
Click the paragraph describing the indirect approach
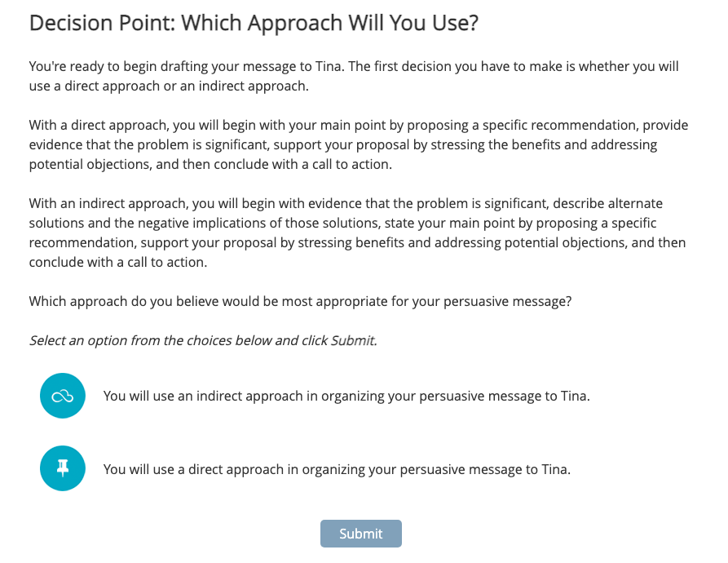[x=359, y=233]
